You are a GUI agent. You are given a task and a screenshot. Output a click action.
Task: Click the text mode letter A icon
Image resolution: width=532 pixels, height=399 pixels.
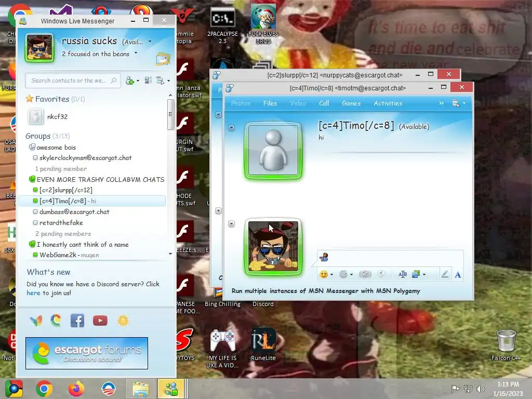click(458, 274)
